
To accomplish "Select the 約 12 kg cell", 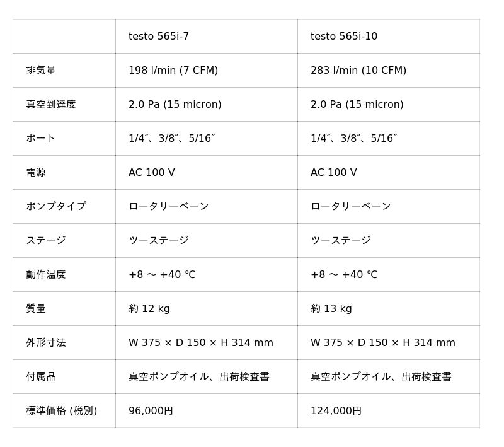I will (x=149, y=309).
